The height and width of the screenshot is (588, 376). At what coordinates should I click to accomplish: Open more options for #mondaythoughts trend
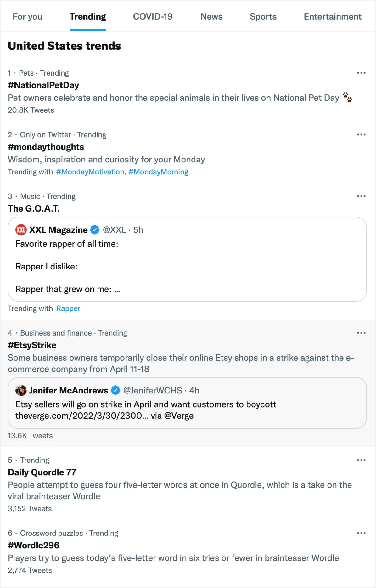tap(361, 135)
